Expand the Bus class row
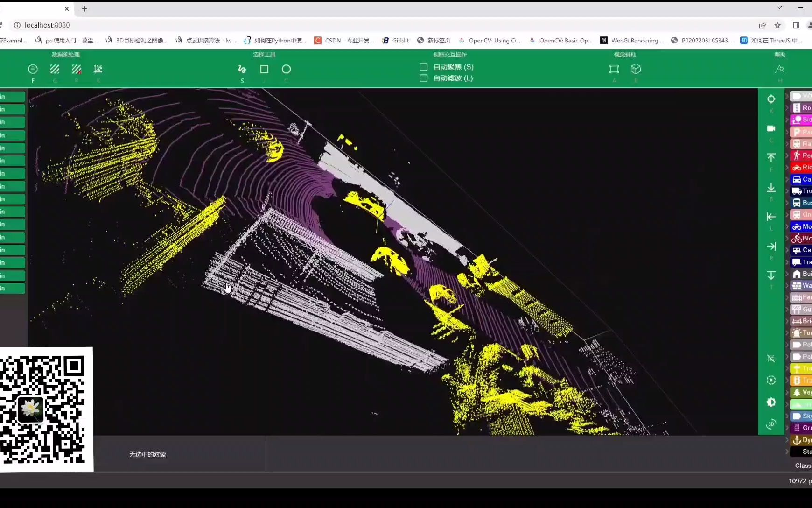Image resolution: width=812 pixels, height=508 pixels. (x=787, y=203)
